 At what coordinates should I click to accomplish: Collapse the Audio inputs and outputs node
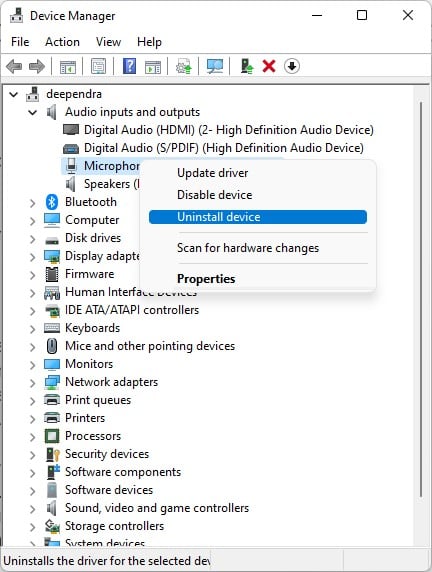(x=33, y=112)
